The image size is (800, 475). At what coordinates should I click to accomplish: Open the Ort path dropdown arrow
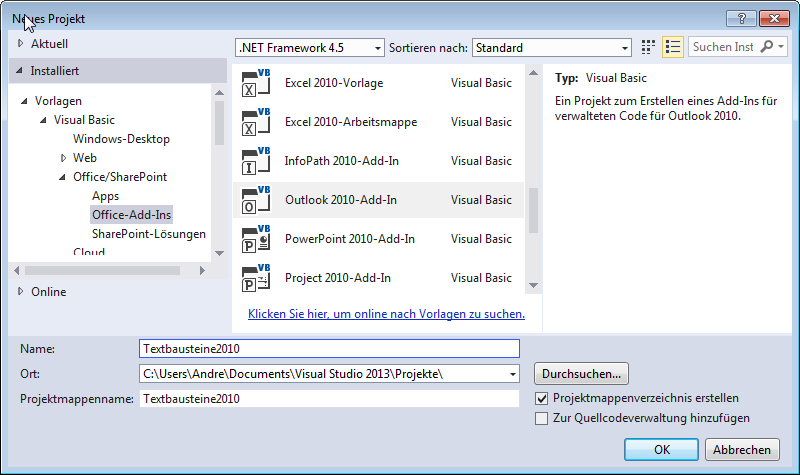(x=513, y=374)
